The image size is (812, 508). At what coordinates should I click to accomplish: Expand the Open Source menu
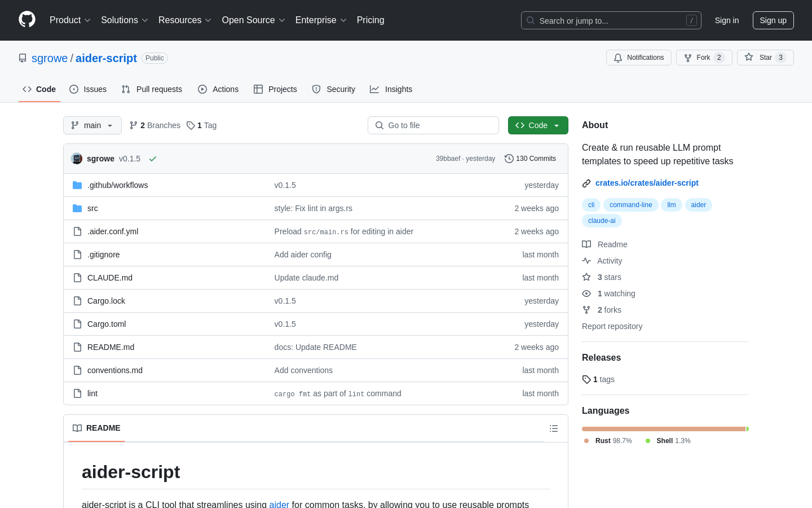point(254,20)
